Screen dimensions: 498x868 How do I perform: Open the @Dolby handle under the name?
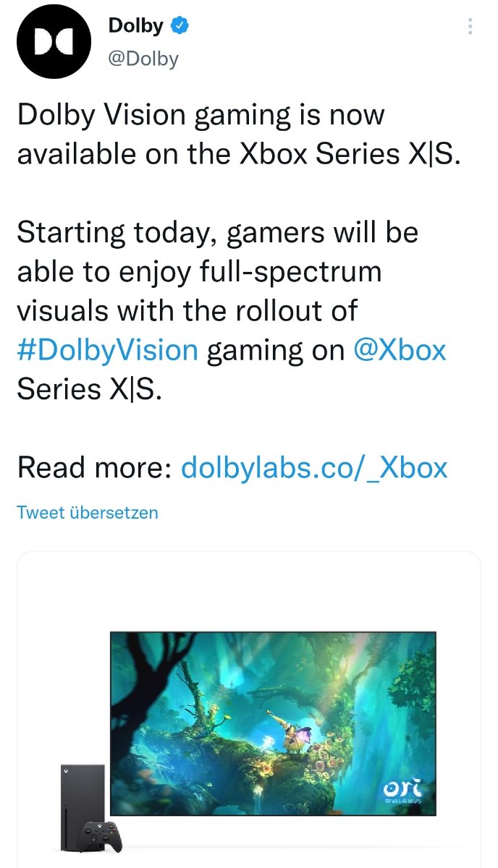pyautogui.click(x=143, y=59)
